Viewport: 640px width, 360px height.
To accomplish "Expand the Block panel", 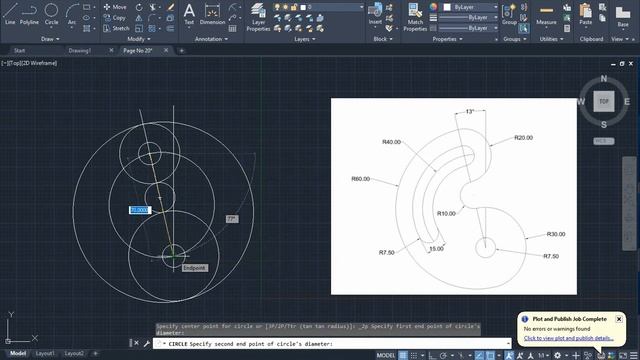I will coord(383,39).
